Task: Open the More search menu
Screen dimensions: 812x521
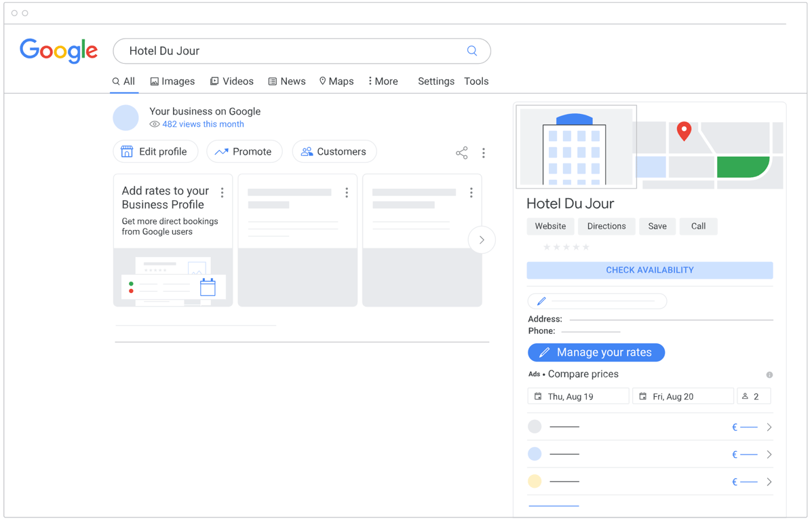Action: [x=383, y=81]
